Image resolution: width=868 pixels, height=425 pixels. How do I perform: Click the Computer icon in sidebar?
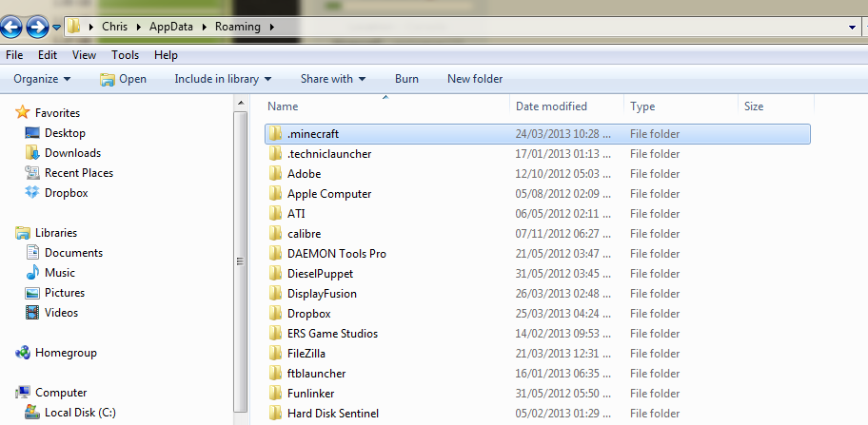[x=23, y=393]
